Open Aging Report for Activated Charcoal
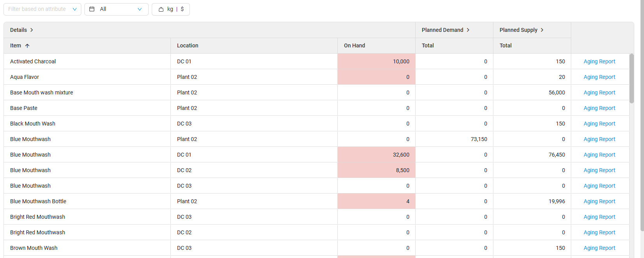Image resolution: width=644 pixels, height=258 pixels. tap(599, 61)
